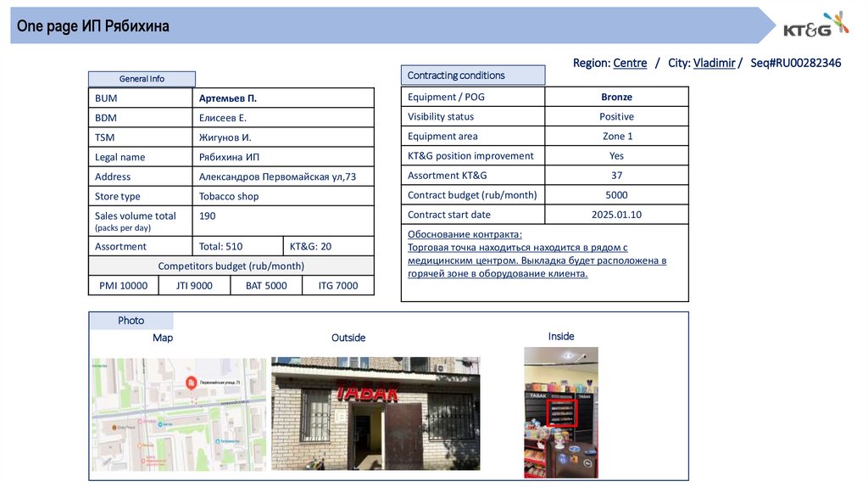
Task: Select the Inside shop photo
Action: pos(561,412)
